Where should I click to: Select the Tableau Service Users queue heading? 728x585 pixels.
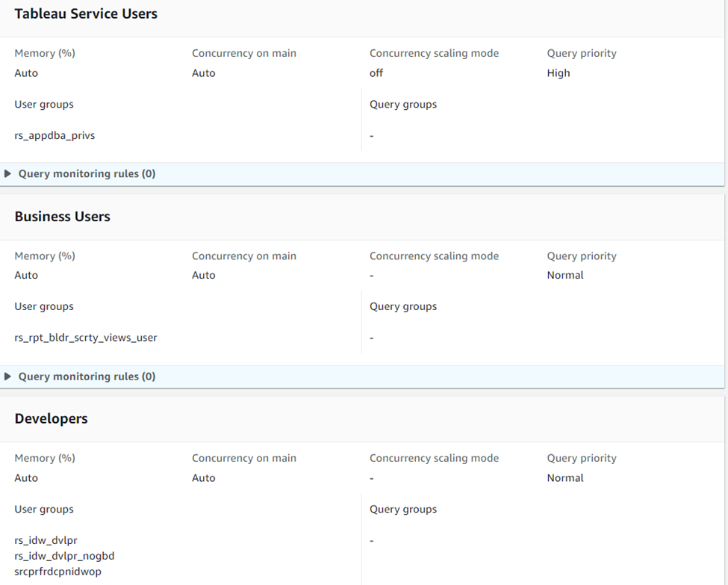[x=86, y=14]
